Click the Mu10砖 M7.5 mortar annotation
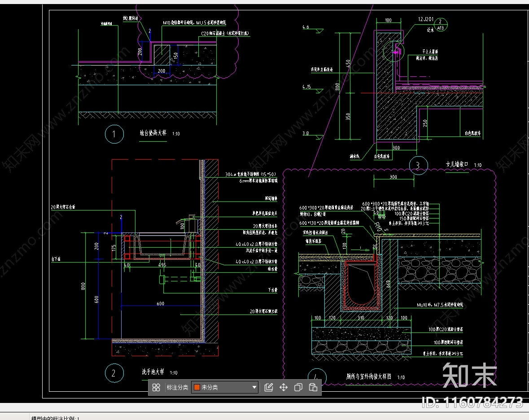 [x=440, y=305]
